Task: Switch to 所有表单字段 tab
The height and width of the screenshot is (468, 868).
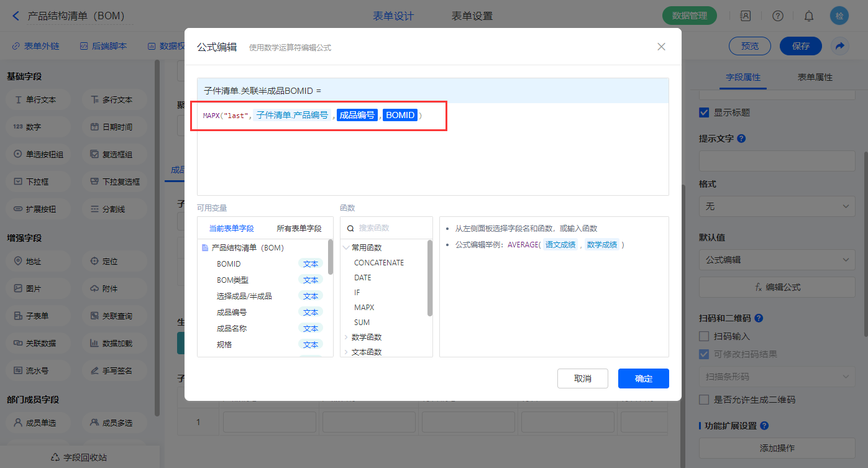Action: coord(299,229)
